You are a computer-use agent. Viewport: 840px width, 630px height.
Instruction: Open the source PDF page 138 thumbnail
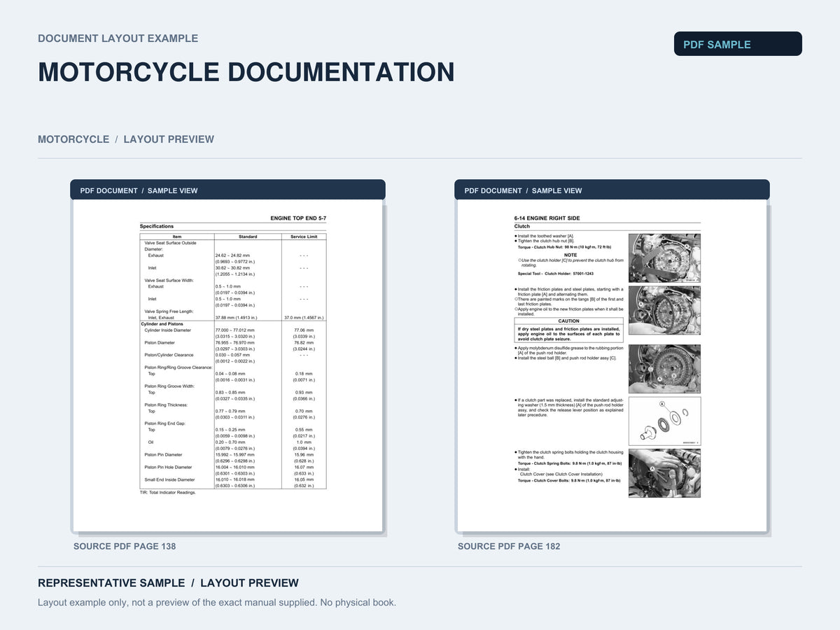tap(227, 366)
